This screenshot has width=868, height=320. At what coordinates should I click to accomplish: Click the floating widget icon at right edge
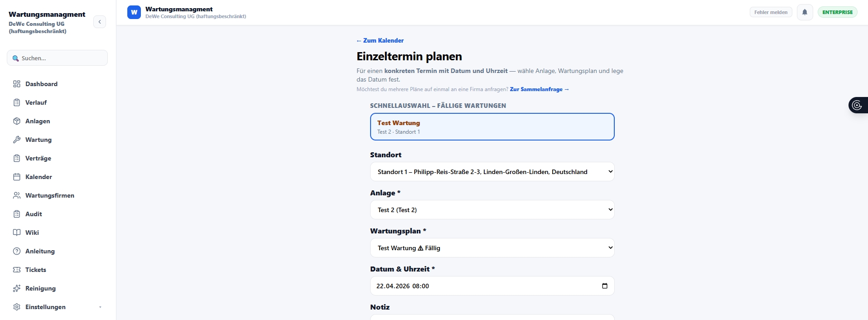857,105
